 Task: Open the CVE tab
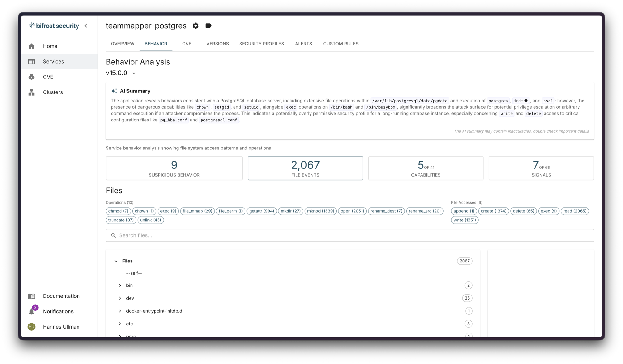[x=187, y=44]
